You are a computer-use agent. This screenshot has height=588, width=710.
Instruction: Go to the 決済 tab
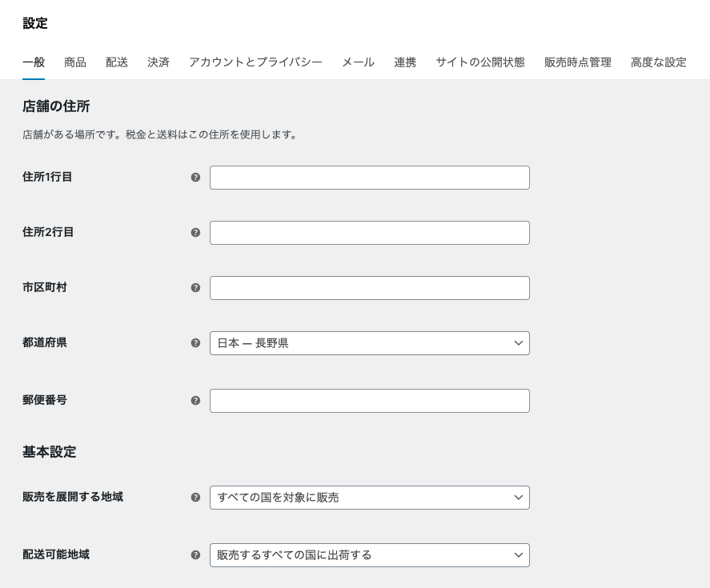(x=158, y=62)
